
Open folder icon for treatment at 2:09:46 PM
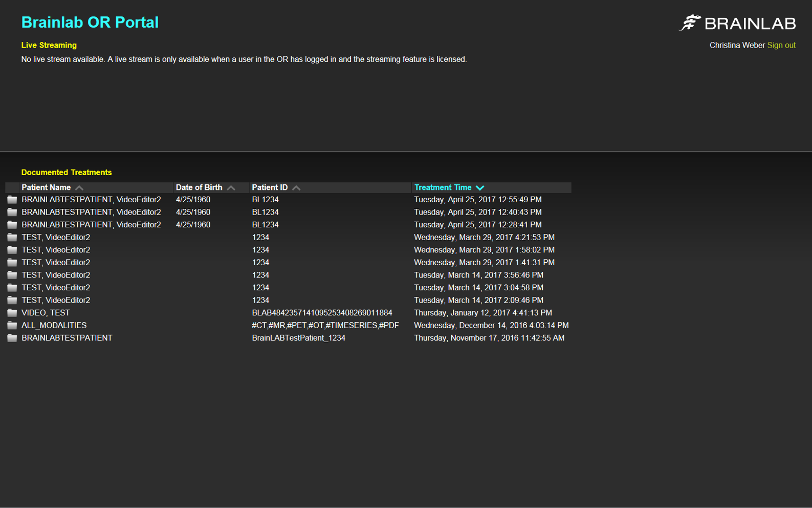(12, 300)
